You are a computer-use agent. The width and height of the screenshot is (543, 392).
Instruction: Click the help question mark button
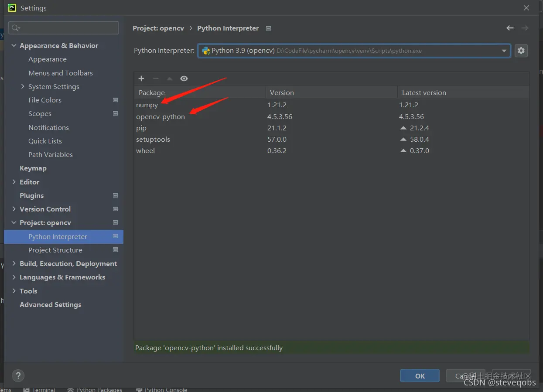[x=18, y=375]
